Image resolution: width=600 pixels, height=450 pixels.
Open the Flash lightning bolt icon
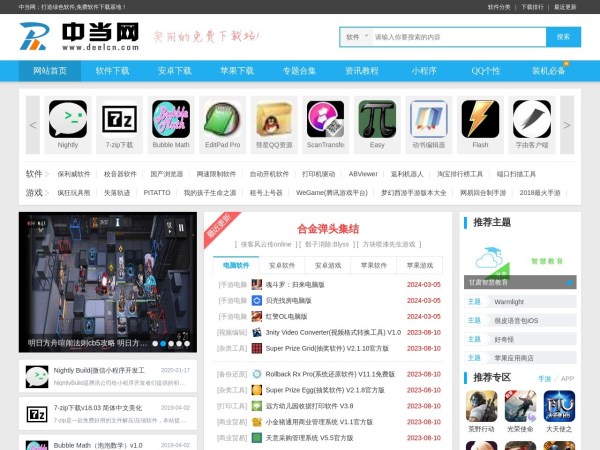pos(480,119)
